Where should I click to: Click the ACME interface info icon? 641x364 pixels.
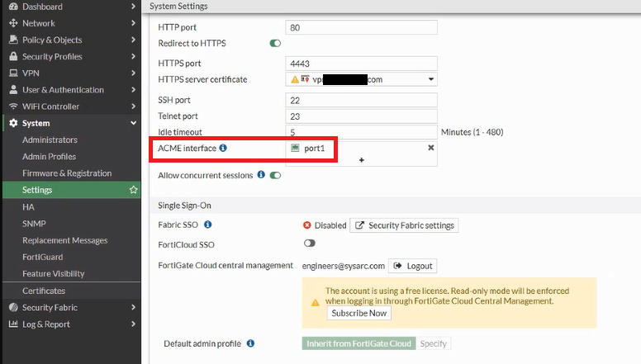[223, 148]
